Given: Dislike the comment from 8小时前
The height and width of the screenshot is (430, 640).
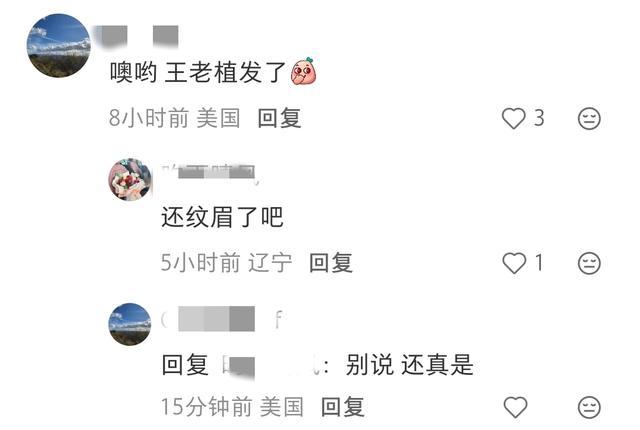Looking at the screenshot, I should [x=589, y=119].
